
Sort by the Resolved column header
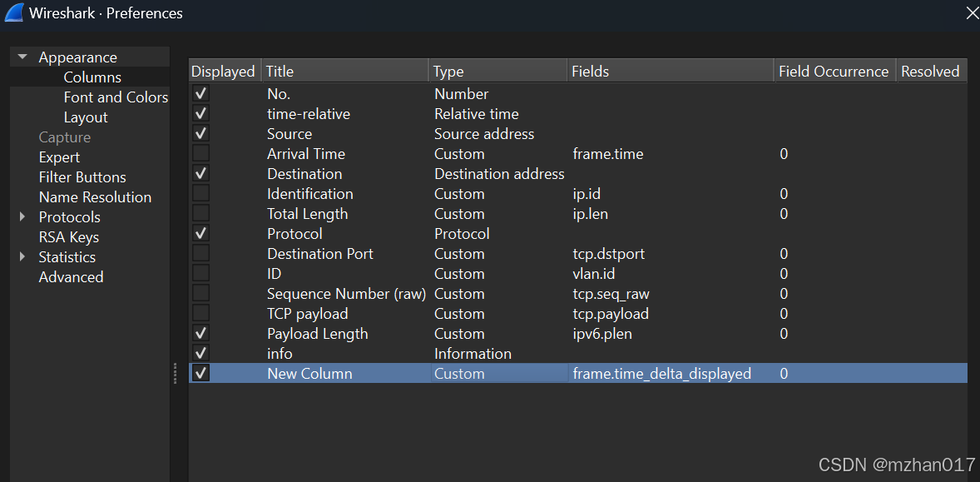932,72
